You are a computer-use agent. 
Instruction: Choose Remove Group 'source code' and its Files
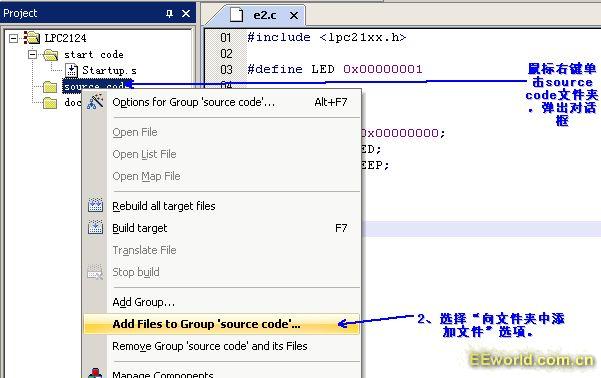(x=222, y=346)
